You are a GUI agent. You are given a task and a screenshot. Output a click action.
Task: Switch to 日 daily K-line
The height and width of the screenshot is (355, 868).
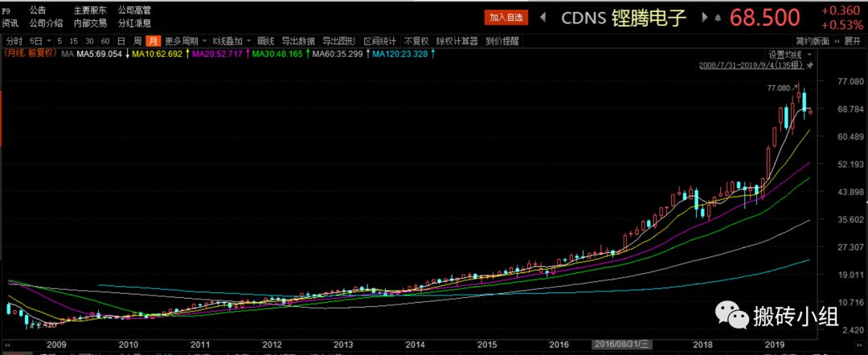point(121,41)
